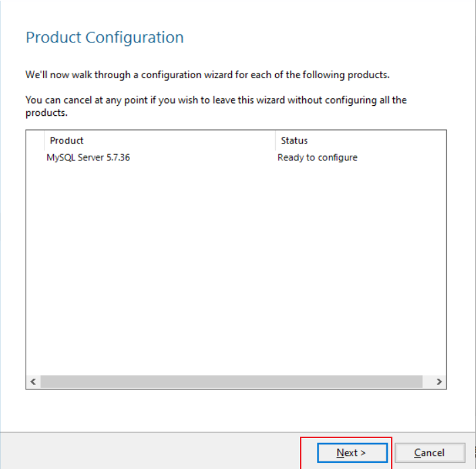
Task: Click the horizontal scrollbar thumb
Action: point(229,381)
